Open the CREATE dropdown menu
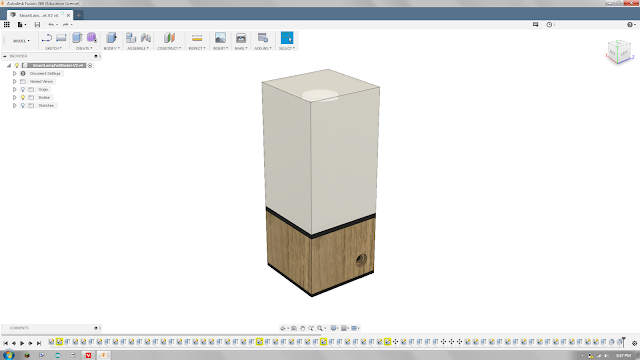 (84, 48)
